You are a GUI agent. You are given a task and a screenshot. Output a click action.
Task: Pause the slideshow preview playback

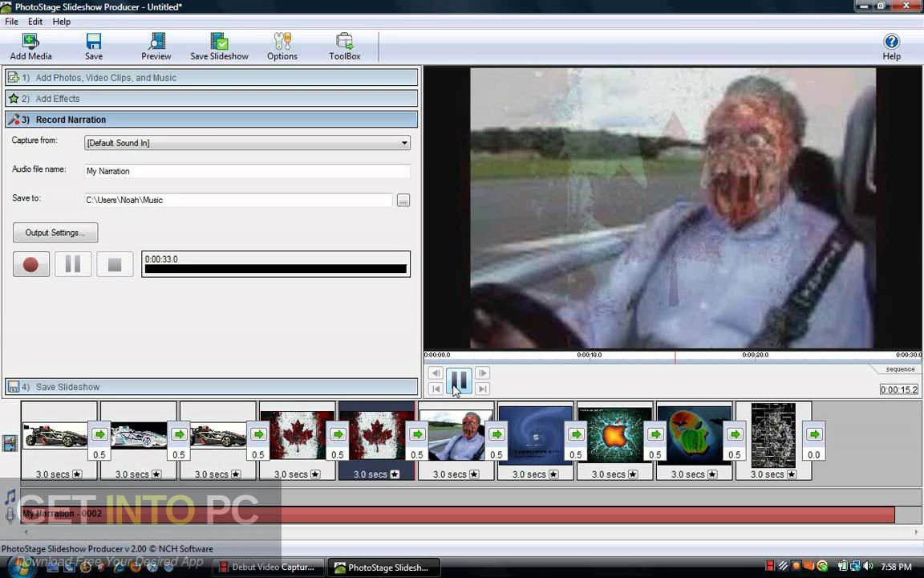(x=459, y=381)
